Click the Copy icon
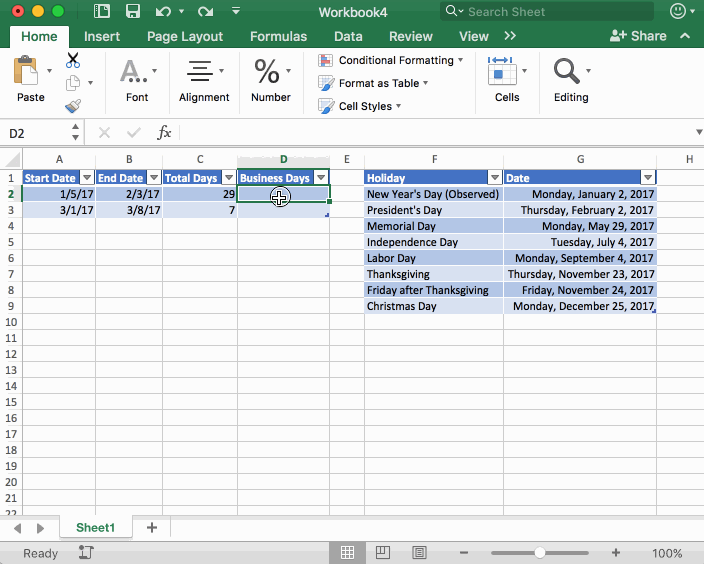This screenshot has width=704, height=564. click(73, 83)
